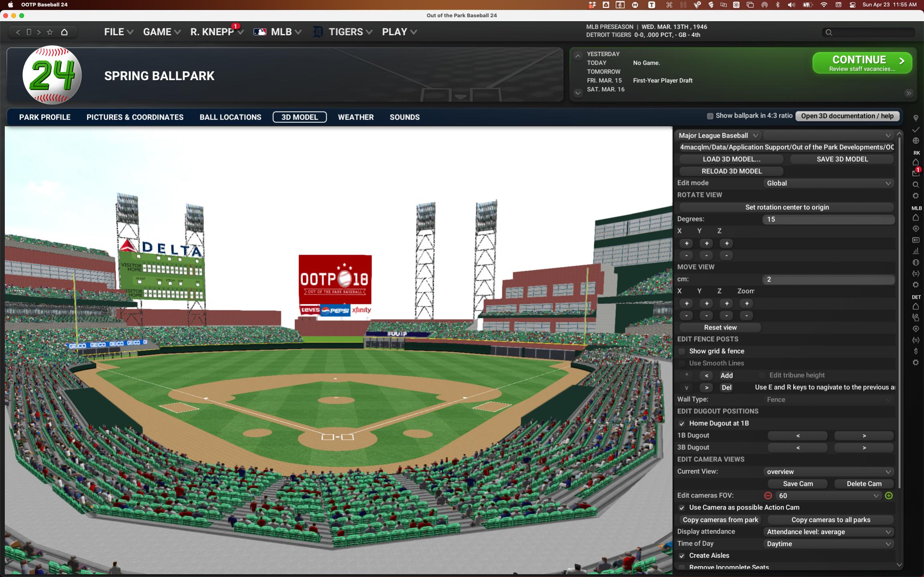
Task: Open Time of Day Daytime dropdown
Action: pos(829,544)
